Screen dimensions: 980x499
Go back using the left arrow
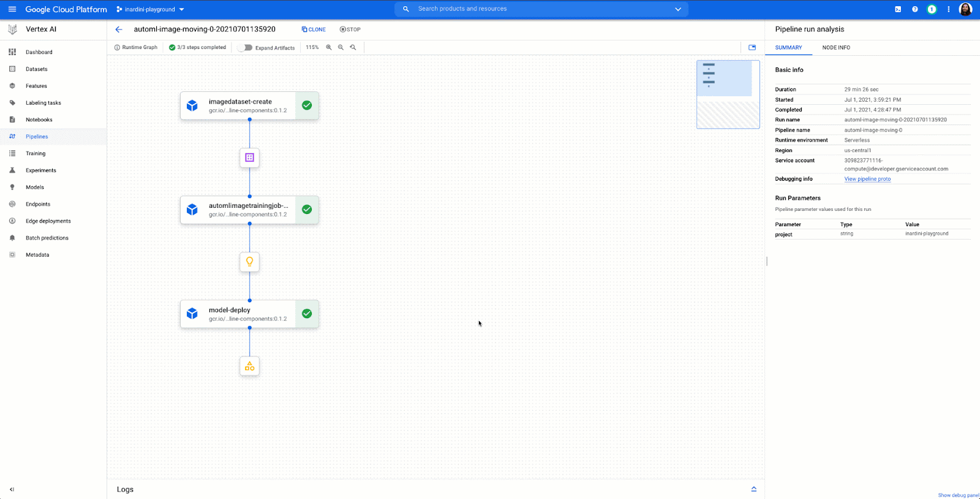click(119, 29)
